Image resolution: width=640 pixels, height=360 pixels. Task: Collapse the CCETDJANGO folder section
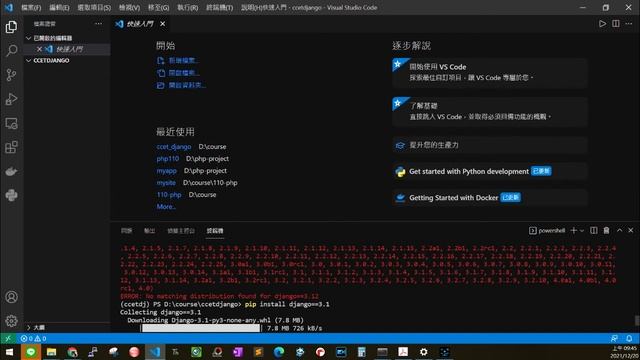(29, 60)
